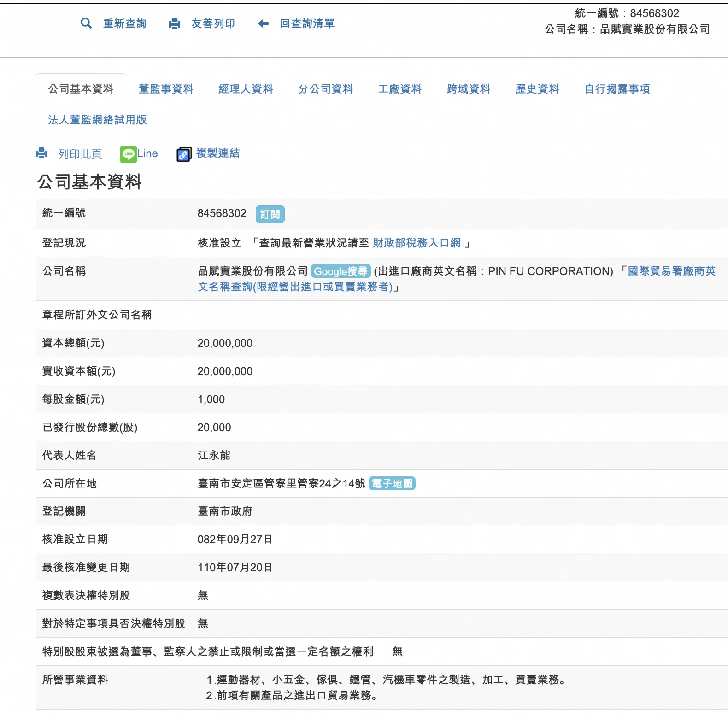Click the 電子地圖 button
728x716 pixels.
click(392, 483)
